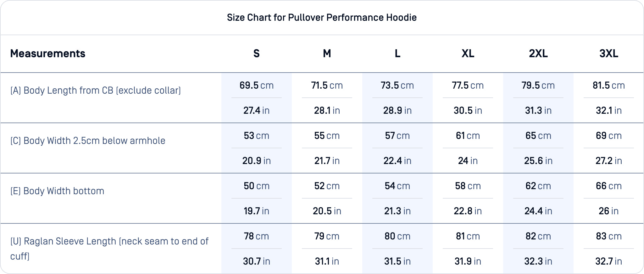Image resolution: width=644 pixels, height=274 pixels.
Task: Select the S size column header
Action: pyautogui.click(x=257, y=53)
